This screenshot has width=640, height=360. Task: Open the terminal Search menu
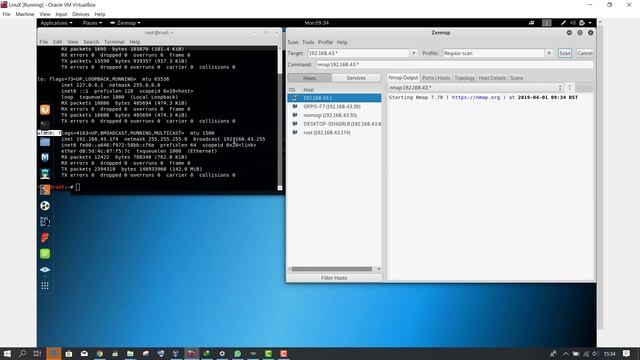point(91,42)
